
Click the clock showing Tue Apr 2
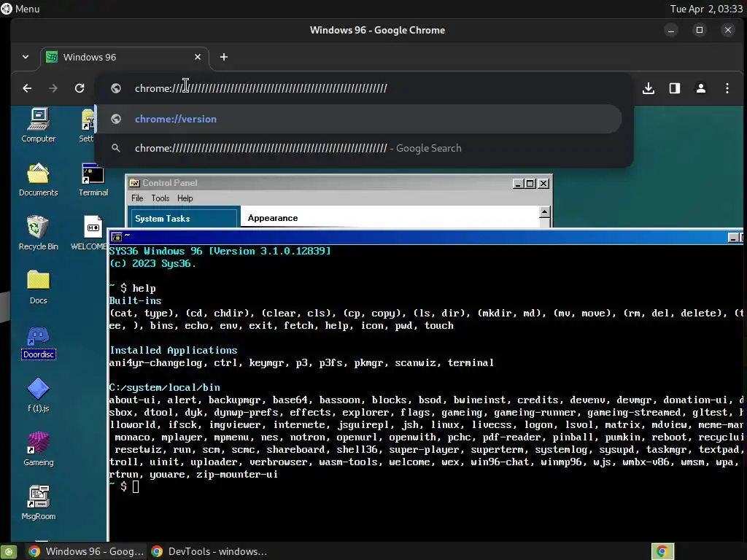click(x=706, y=9)
